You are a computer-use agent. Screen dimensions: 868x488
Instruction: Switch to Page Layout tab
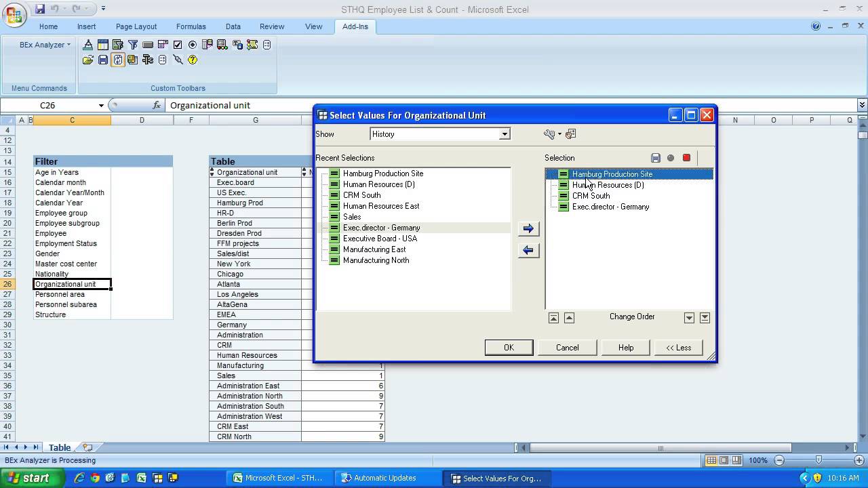coord(136,26)
